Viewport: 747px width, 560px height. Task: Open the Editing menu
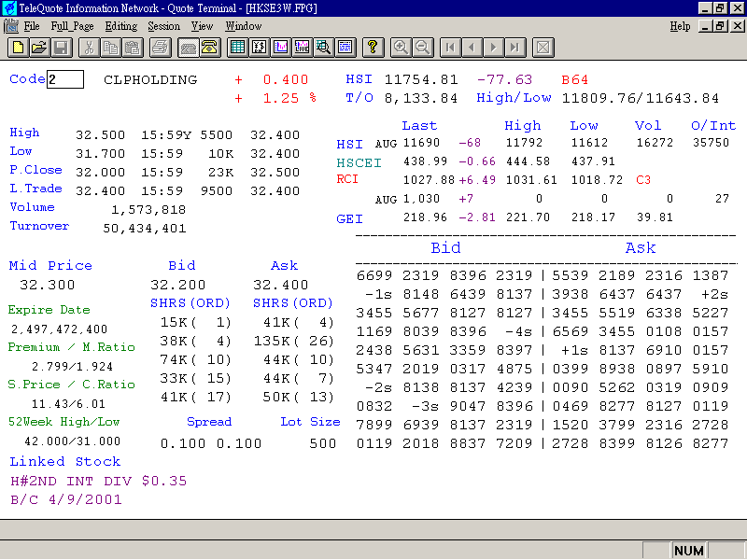click(121, 26)
